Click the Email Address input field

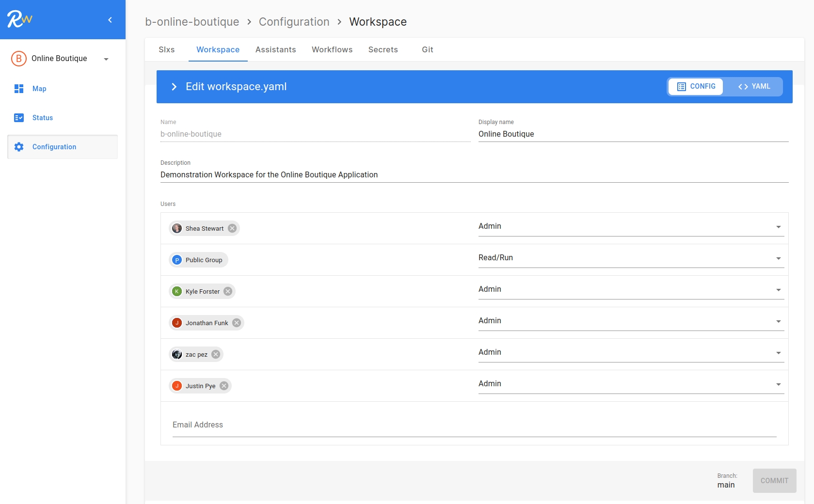coord(339,425)
